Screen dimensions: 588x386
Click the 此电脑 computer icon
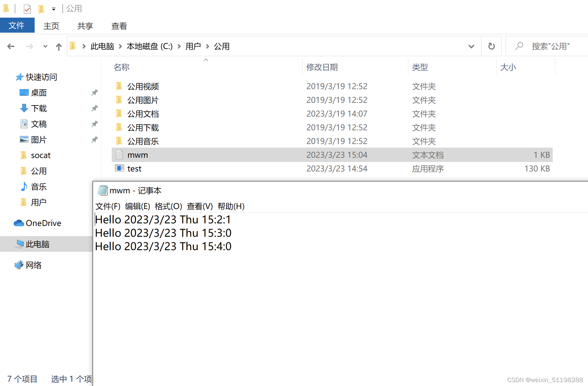point(20,244)
